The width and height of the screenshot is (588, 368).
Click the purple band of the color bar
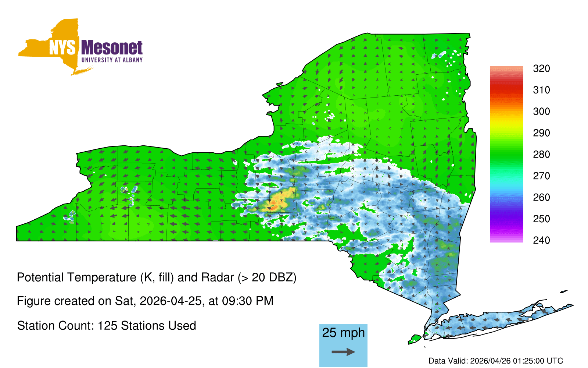506,220
